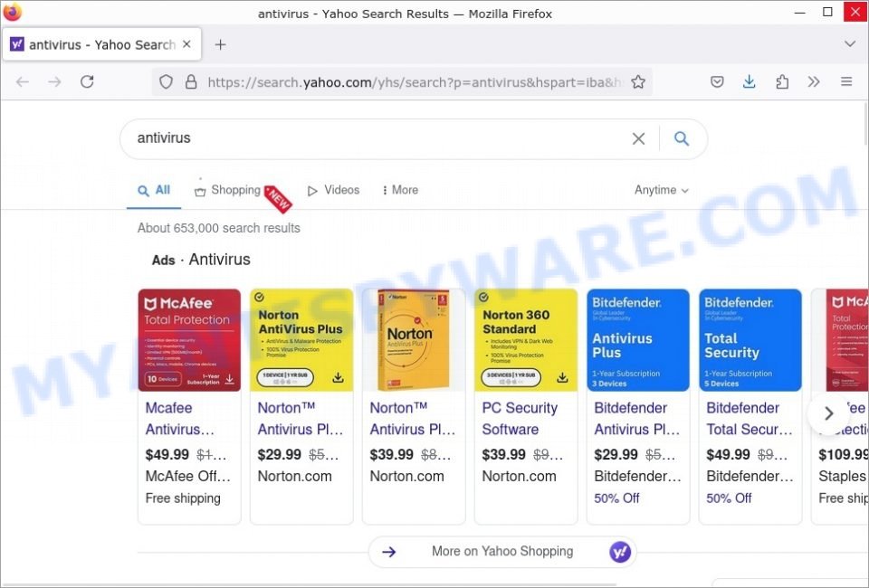
Task: Open a new browser tab
Action: coord(220,44)
